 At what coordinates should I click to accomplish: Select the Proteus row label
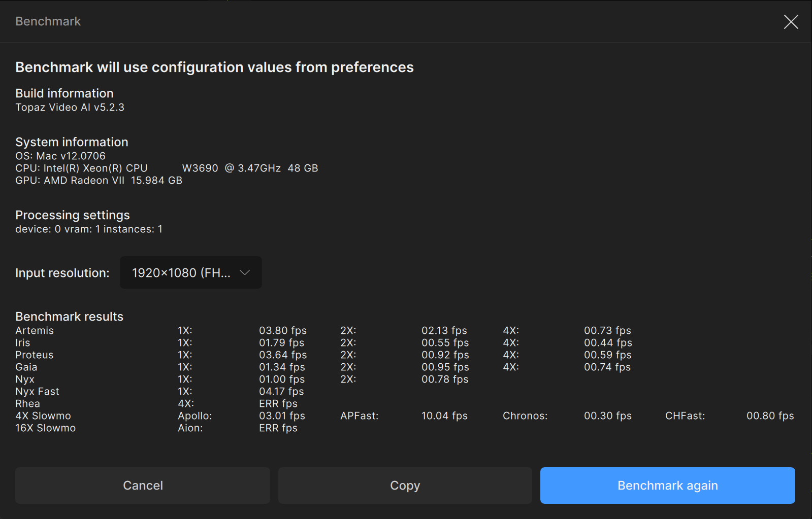[35, 355]
